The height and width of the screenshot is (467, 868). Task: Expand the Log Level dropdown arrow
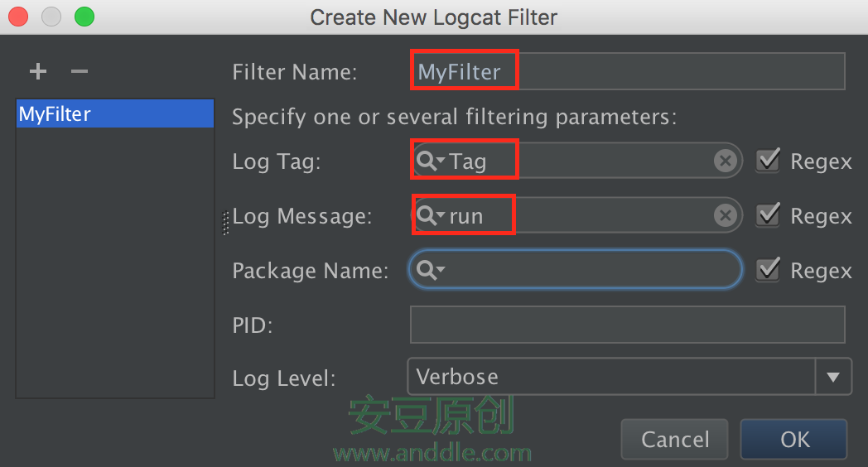click(x=833, y=378)
